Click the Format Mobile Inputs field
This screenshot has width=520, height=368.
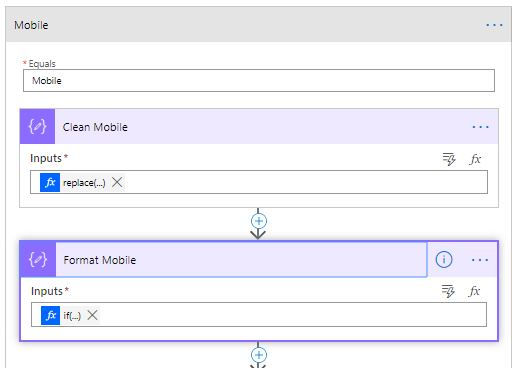coord(259,315)
